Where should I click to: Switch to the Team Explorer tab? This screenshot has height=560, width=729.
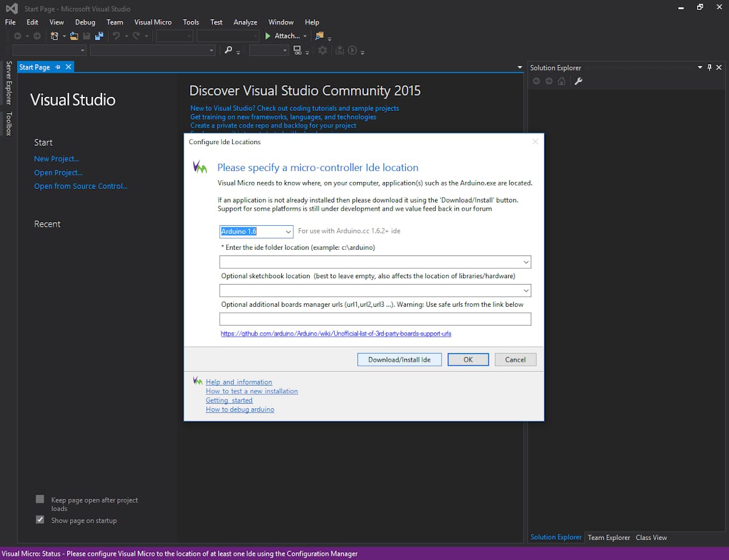pyautogui.click(x=608, y=538)
